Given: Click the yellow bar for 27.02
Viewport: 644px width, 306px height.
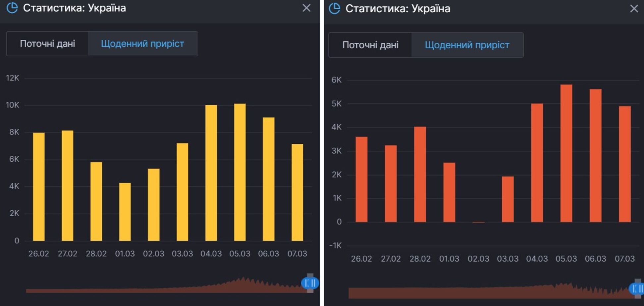Looking at the screenshot, I should [x=68, y=185].
